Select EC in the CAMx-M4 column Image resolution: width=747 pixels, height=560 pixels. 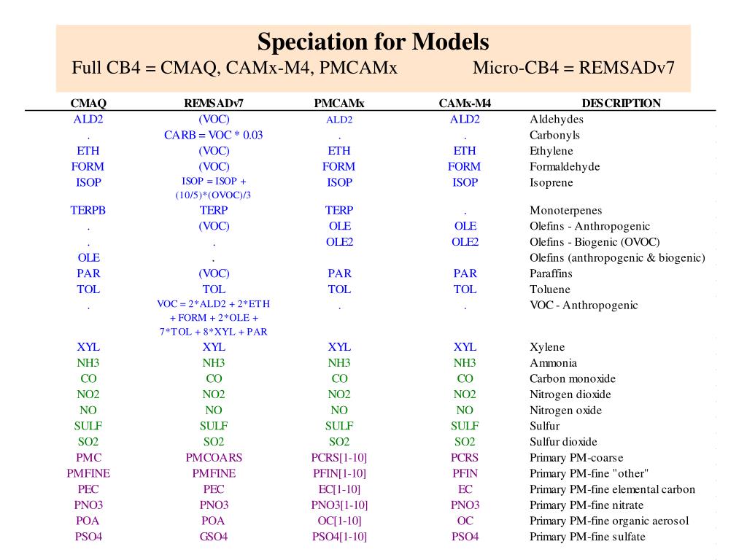pyautogui.click(x=465, y=489)
